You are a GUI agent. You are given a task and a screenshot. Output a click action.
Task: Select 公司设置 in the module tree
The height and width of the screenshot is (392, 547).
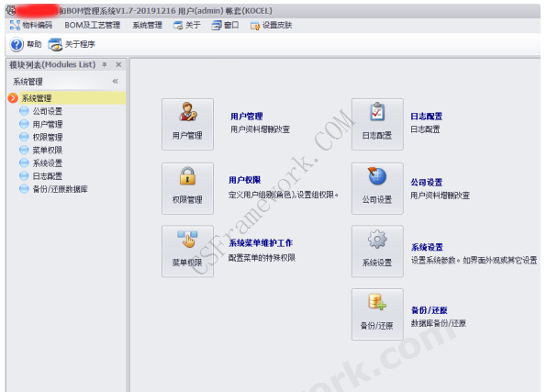(48, 111)
